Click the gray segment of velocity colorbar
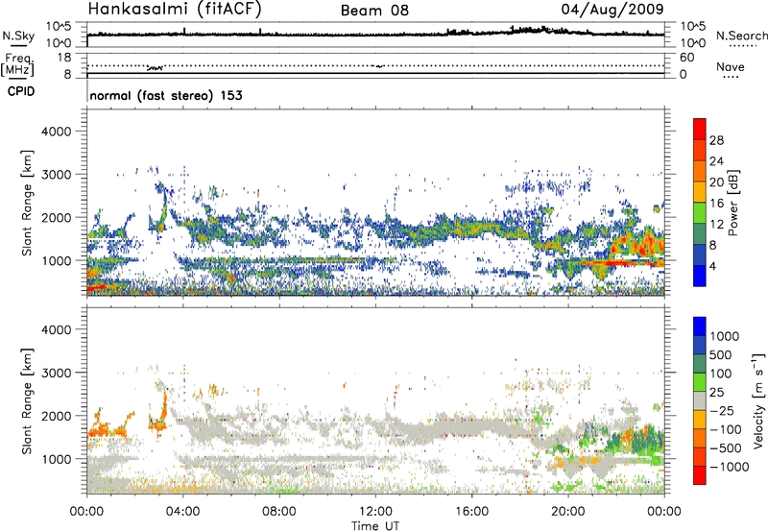This screenshot has height=532, width=768. point(700,400)
